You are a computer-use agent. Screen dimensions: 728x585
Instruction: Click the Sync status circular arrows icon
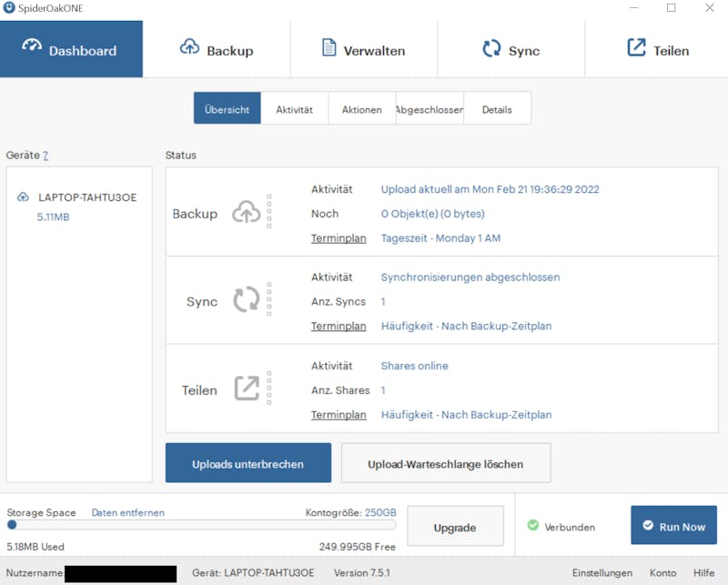click(x=246, y=299)
